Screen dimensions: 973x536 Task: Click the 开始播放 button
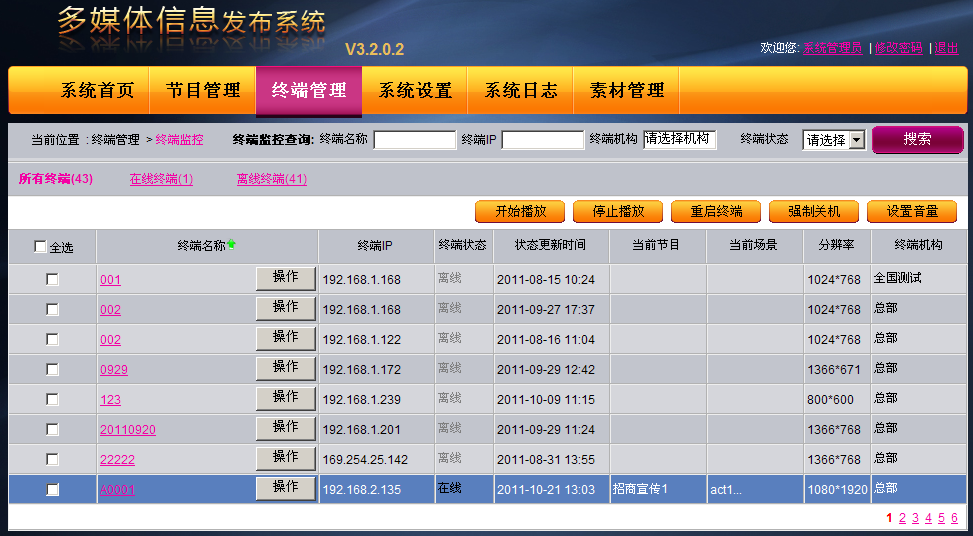click(x=520, y=212)
